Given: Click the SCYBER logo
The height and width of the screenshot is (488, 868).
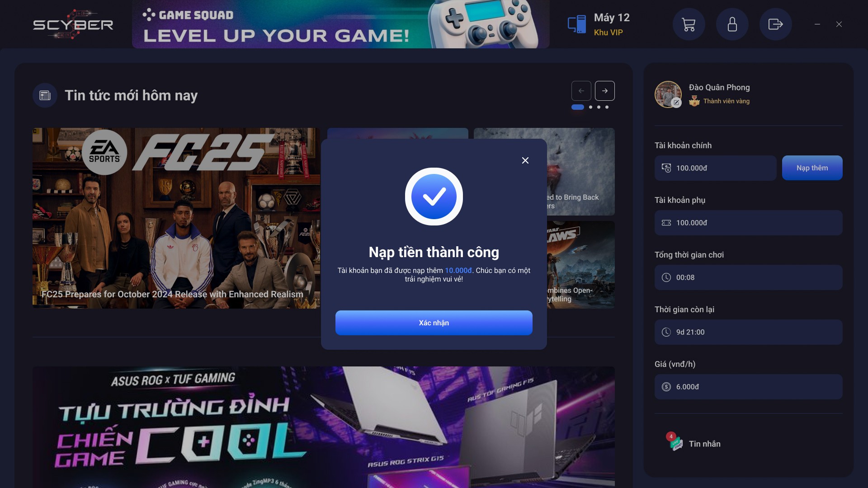Looking at the screenshot, I should point(73,24).
